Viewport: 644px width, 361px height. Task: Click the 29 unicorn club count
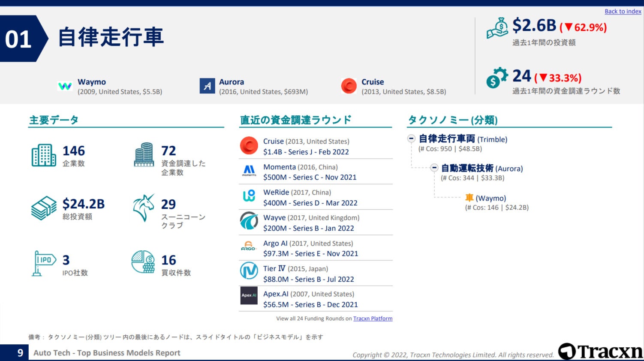click(169, 204)
